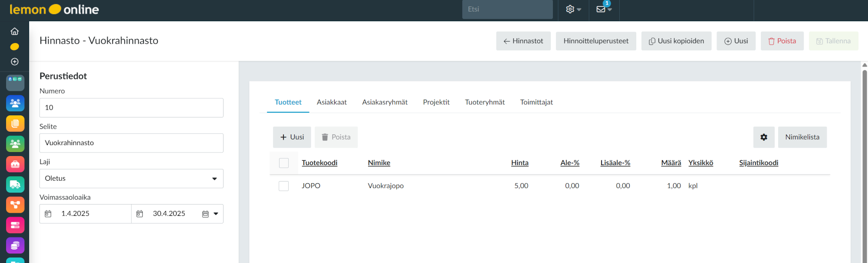Image resolution: width=868 pixels, height=263 pixels.
Task: Open the orange documents module icon
Action: pos(15,123)
